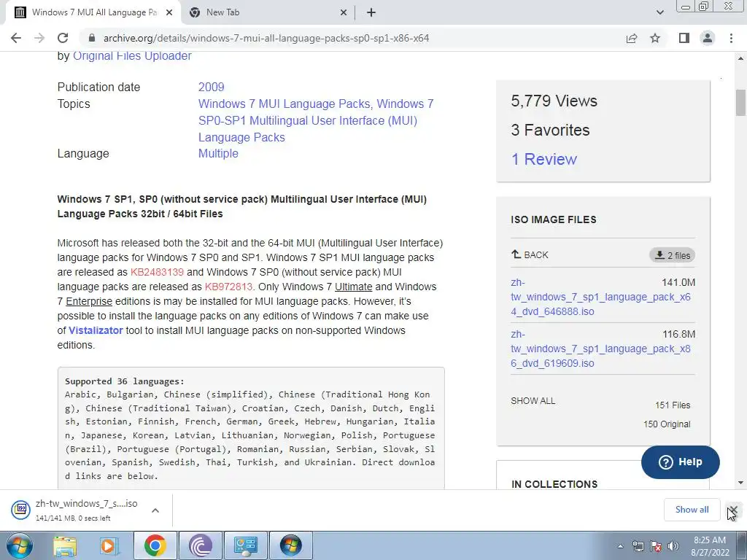
Task: Open the Original Files Uploader link
Action: click(132, 55)
